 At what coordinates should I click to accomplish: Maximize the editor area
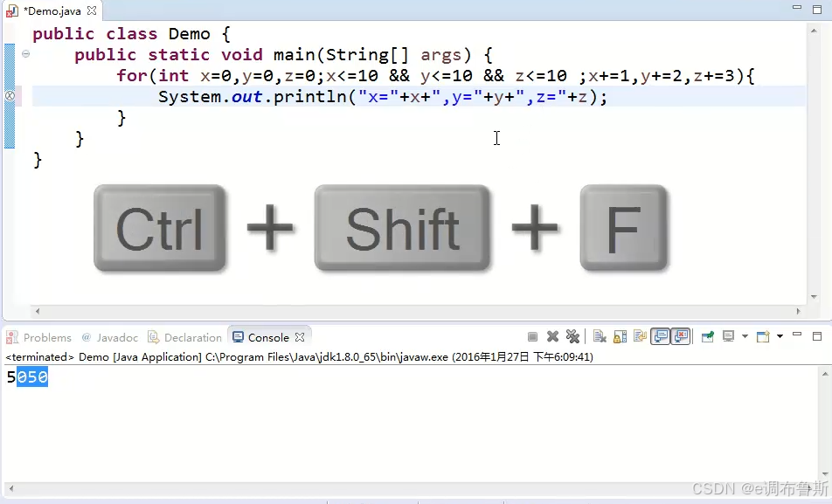817,9
